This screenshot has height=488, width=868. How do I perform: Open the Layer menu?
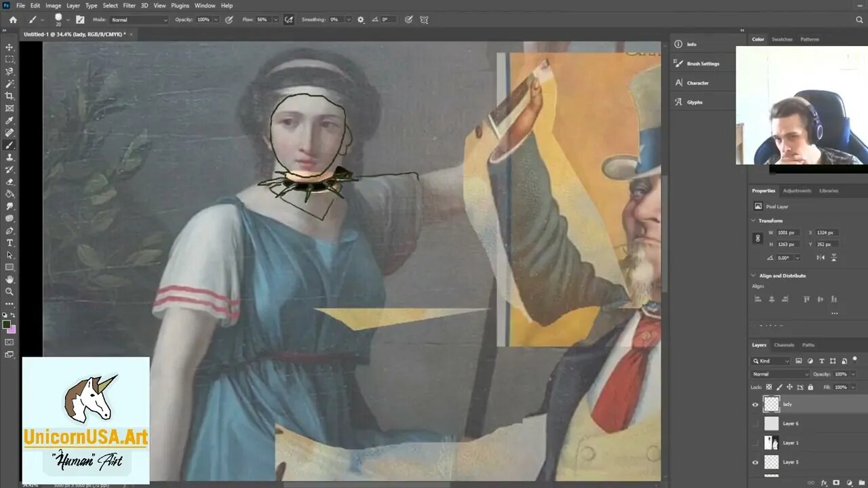tap(73, 5)
